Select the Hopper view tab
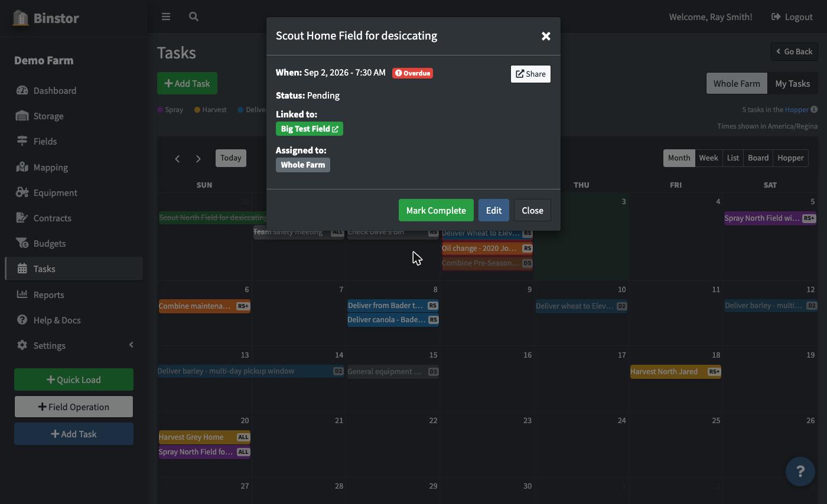The height and width of the screenshot is (504, 827). (x=790, y=158)
